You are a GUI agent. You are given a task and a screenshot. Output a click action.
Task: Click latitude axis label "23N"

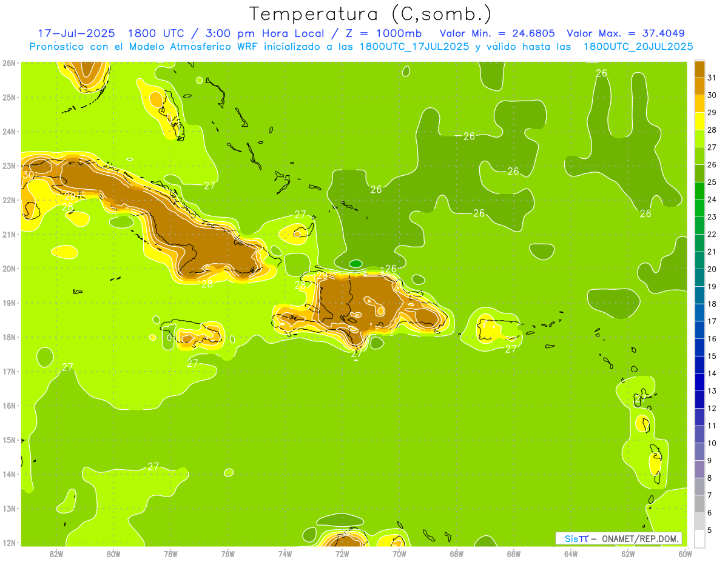point(9,166)
